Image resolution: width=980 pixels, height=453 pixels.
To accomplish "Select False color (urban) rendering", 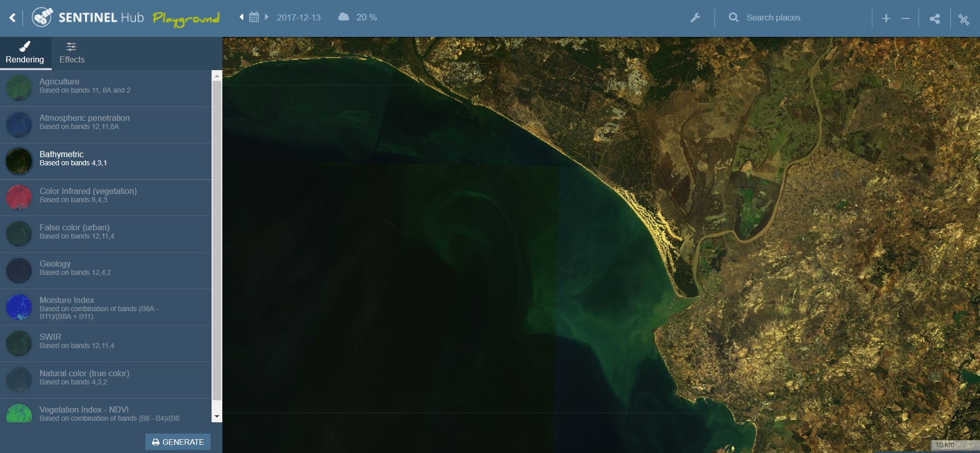I will [106, 234].
